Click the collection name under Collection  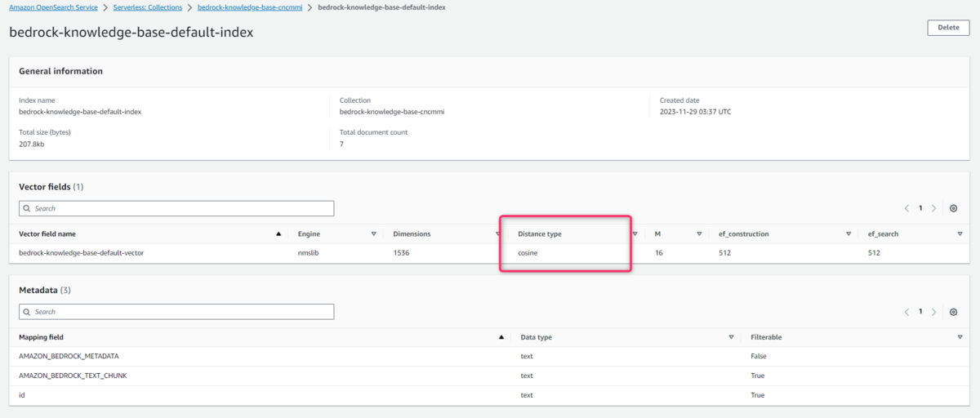click(392, 112)
